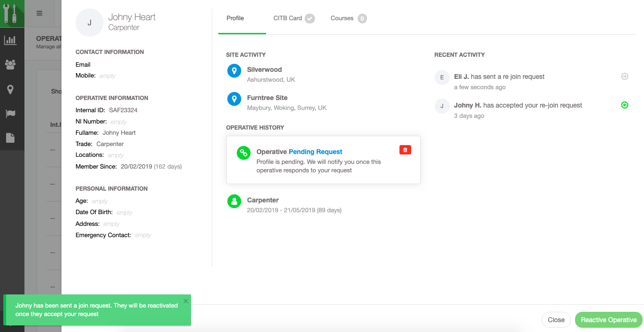Screen dimensions: 644x332
Task: Click the hamburger menu icon
Action: pyautogui.click(x=39, y=13)
